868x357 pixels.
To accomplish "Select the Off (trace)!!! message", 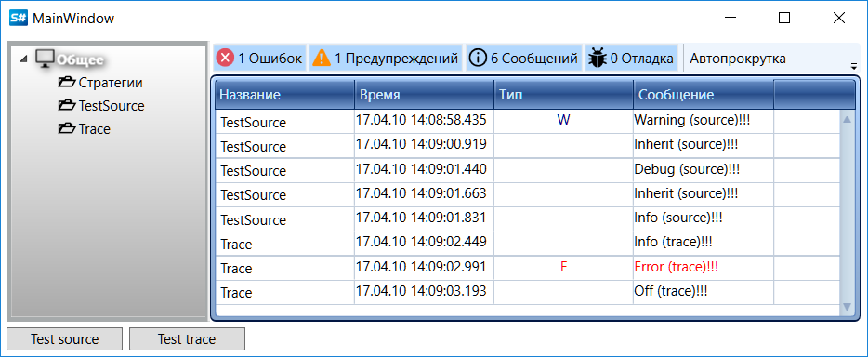I will coord(671,291).
